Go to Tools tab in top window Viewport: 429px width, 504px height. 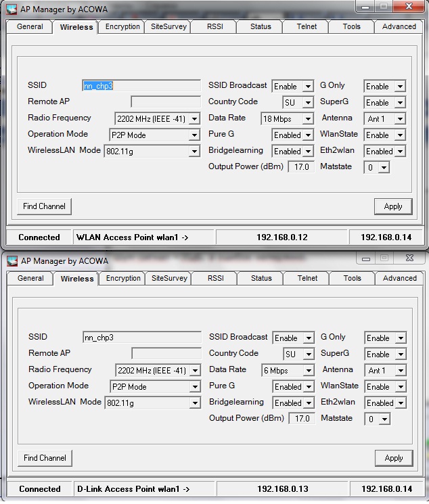[x=351, y=26]
